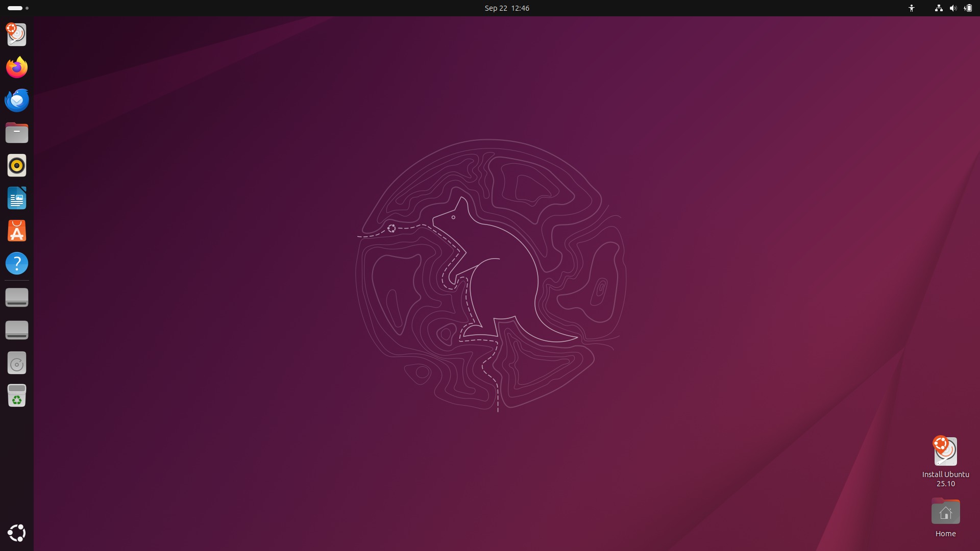Launch Rhythmbox music player

coord(16,165)
